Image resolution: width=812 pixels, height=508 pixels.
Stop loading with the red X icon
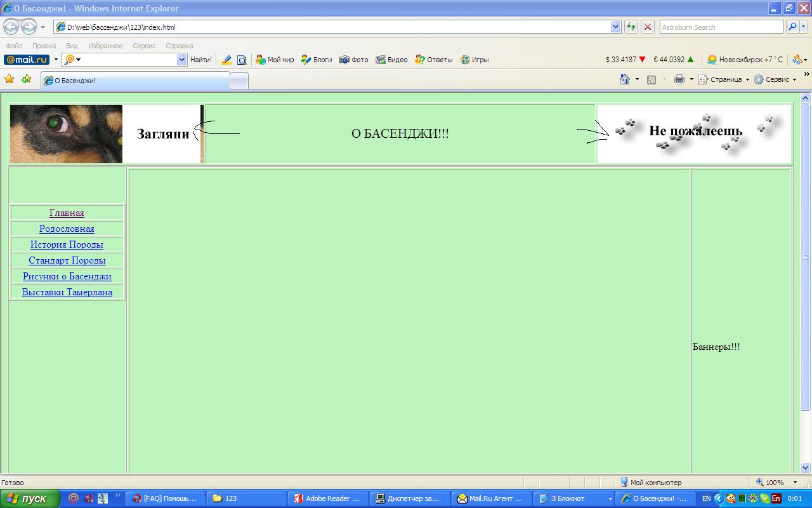(648, 27)
